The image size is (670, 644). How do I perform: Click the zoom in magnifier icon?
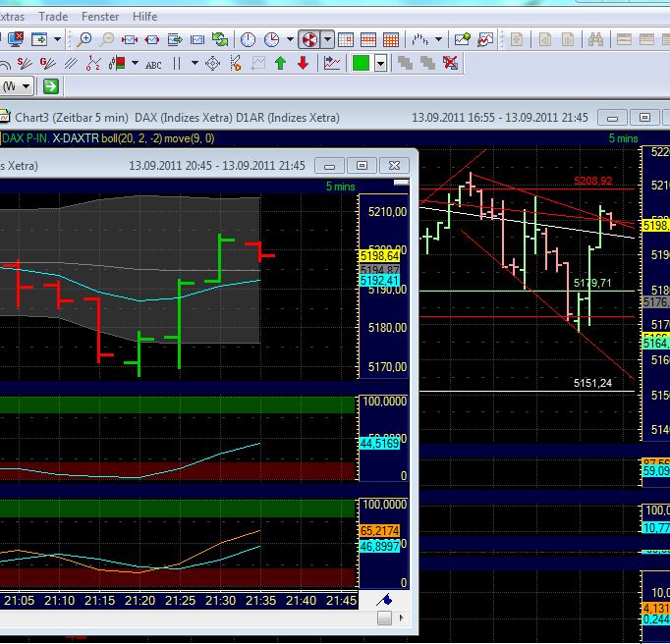[x=85, y=40]
